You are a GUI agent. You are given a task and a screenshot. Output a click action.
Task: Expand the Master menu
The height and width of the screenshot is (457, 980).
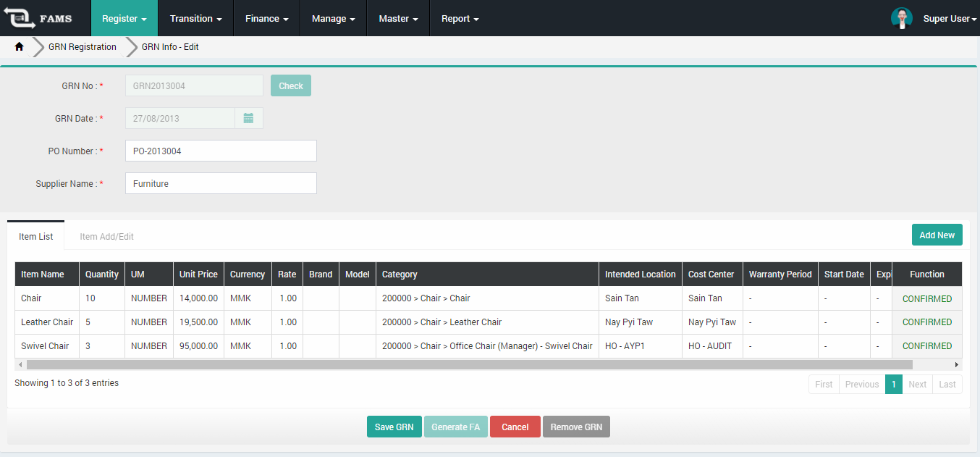397,18
